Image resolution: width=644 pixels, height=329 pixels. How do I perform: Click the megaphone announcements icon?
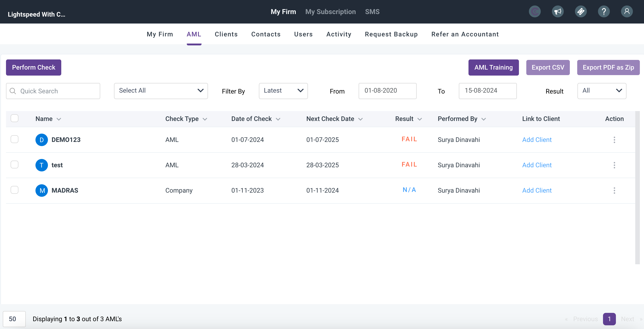point(557,12)
